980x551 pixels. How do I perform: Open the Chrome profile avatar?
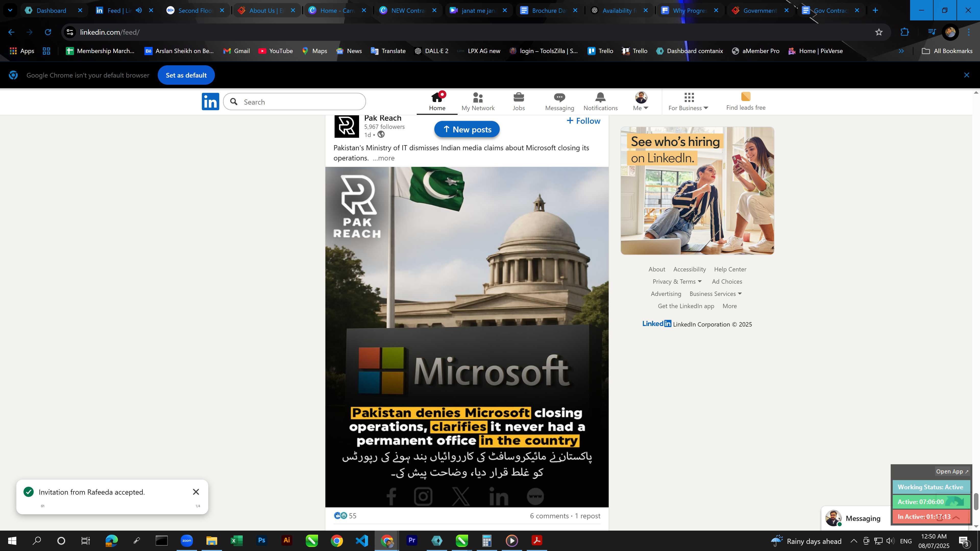tap(950, 32)
